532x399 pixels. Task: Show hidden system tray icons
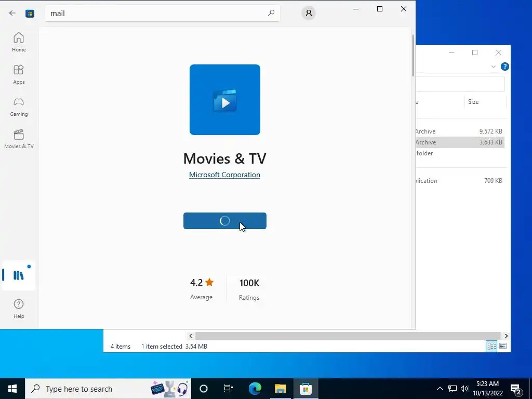tap(440, 389)
